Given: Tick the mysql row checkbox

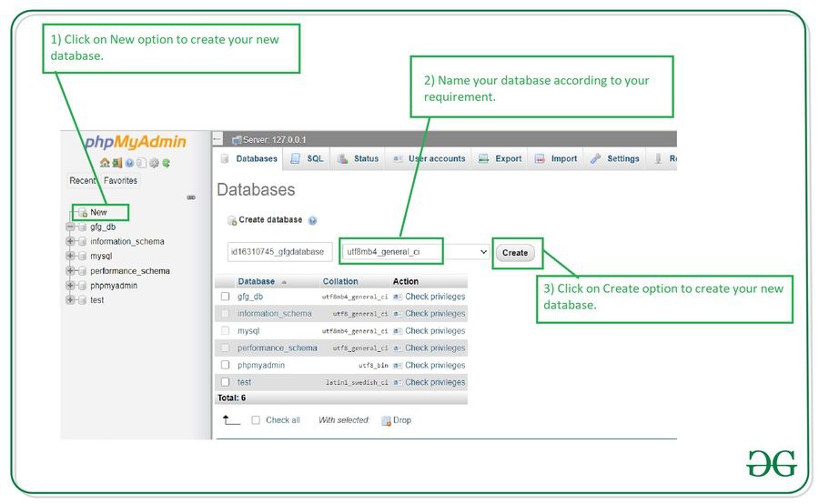Looking at the screenshot, I should pos(225,330).
